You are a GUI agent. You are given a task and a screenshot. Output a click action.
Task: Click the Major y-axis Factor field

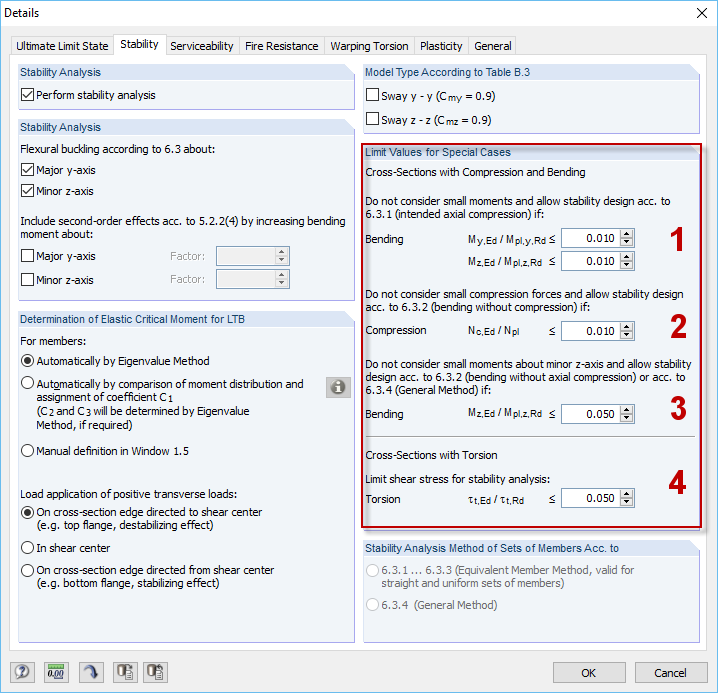pyautogui.click(x=253, y=256)
